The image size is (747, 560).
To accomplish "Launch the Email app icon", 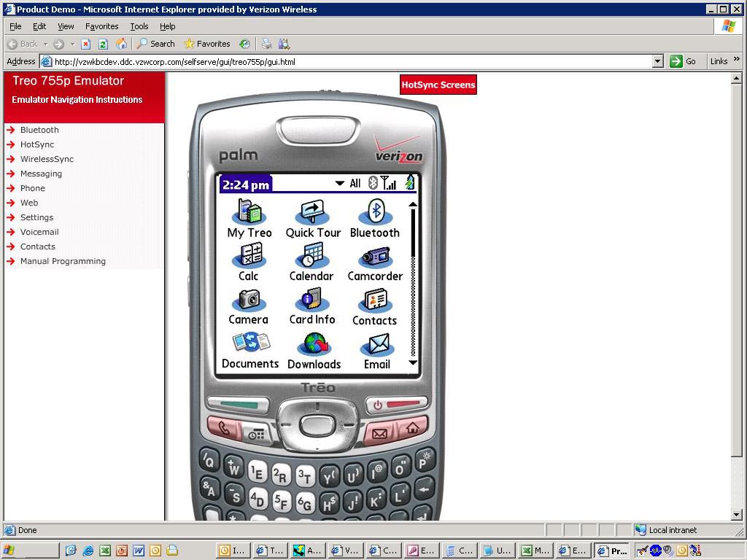I will [x=377, y=350].
